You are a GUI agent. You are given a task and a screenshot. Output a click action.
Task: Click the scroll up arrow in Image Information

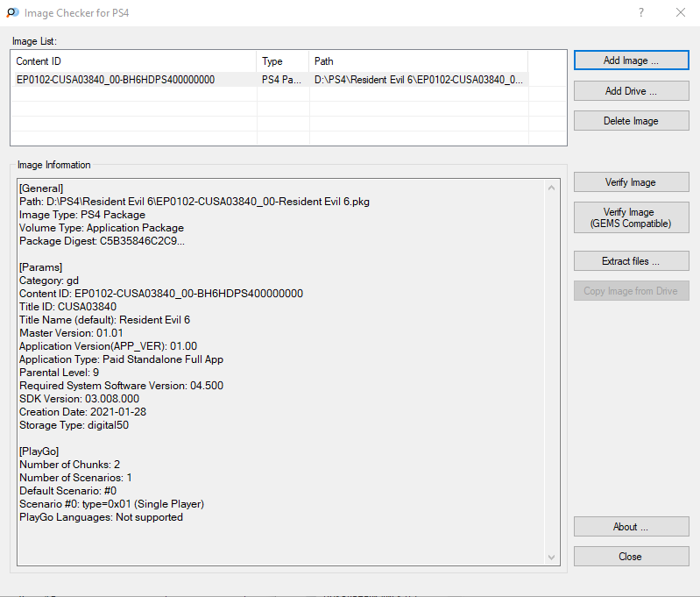552,188
